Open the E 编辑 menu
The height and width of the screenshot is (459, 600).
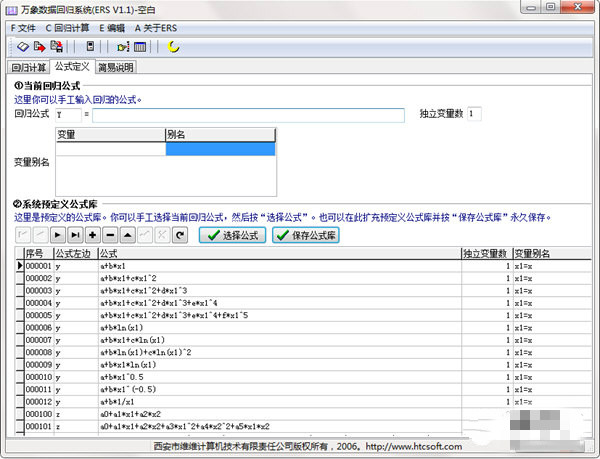click(112, 28)
